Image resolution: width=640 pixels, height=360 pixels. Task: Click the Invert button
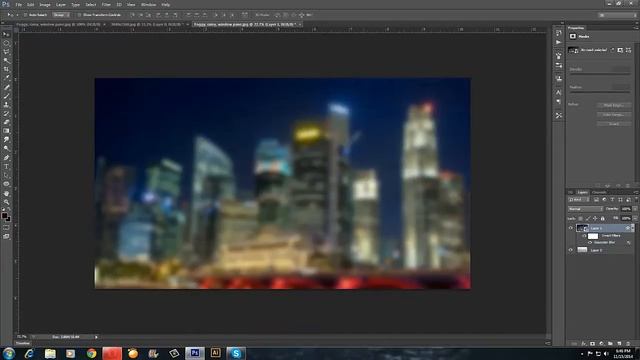(613, 124)
